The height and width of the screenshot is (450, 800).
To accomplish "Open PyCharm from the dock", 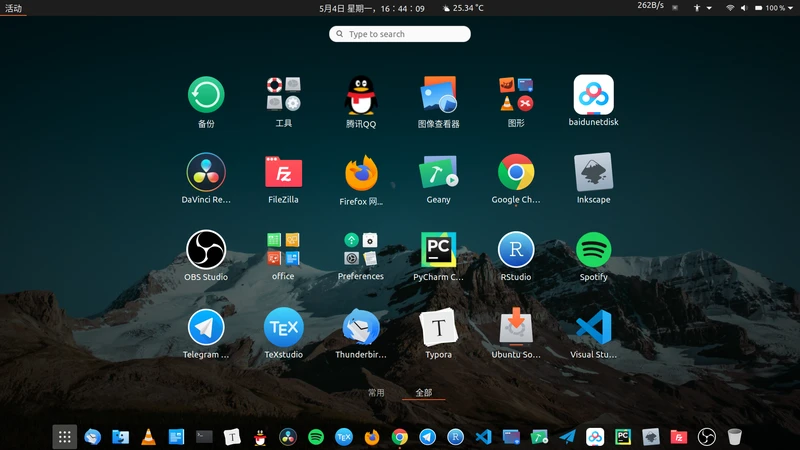I will pyautogui.click(x=623, y=437).
